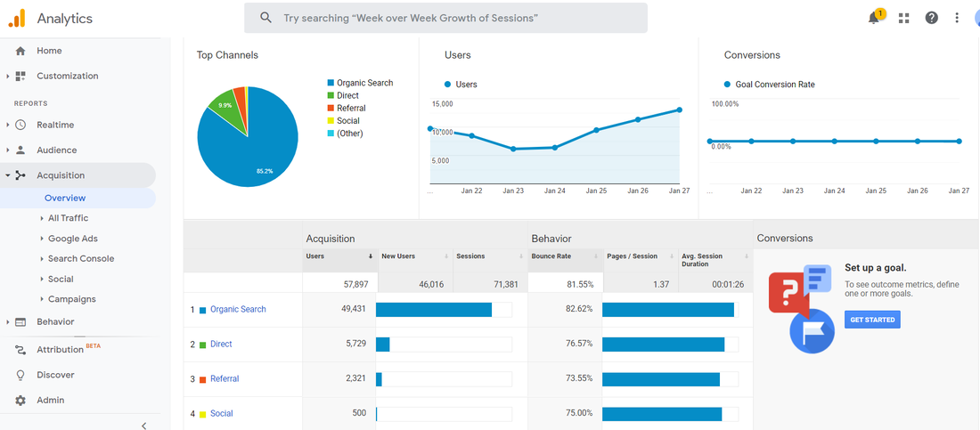Expand the Audience reports section
The width and height of the screenshot is (980, 430).
(56, 150)
